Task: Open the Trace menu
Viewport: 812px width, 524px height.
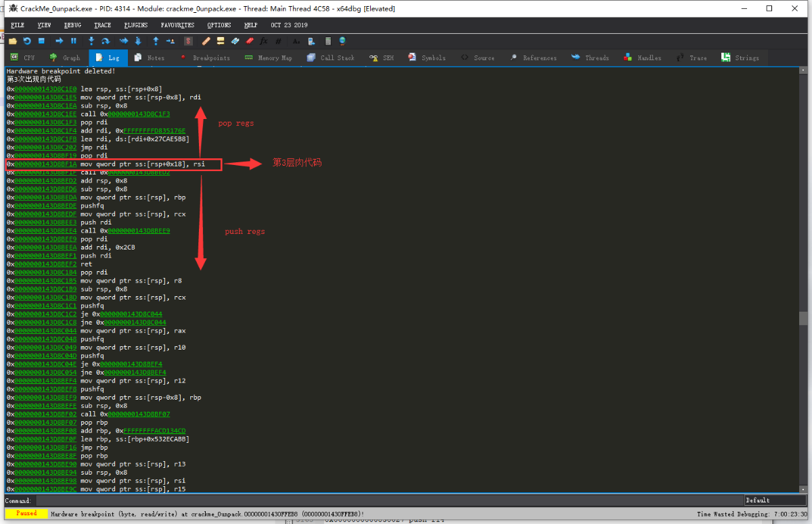Action: click(x=103, y=25)
